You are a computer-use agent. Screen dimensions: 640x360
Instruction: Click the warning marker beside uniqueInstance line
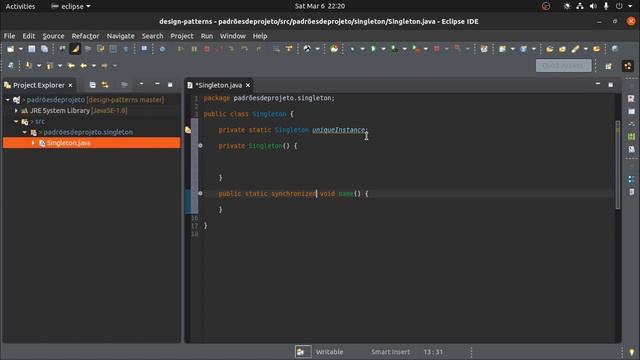coord(188,130)
